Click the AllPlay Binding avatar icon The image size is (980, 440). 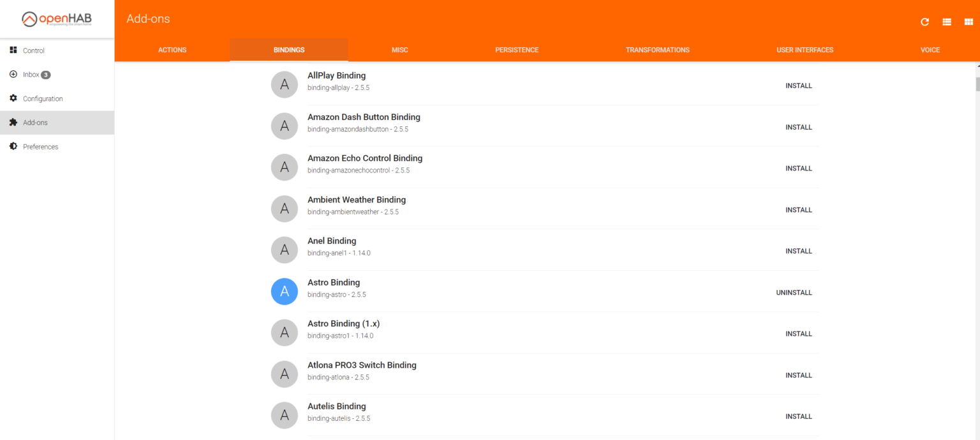pos(284,84)
